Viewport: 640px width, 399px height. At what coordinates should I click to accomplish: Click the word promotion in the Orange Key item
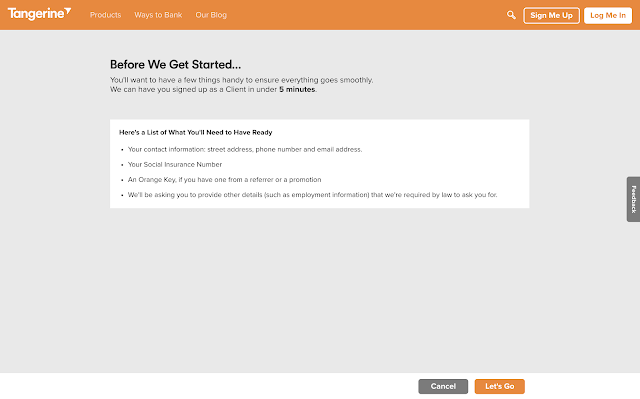click(305, 180)
